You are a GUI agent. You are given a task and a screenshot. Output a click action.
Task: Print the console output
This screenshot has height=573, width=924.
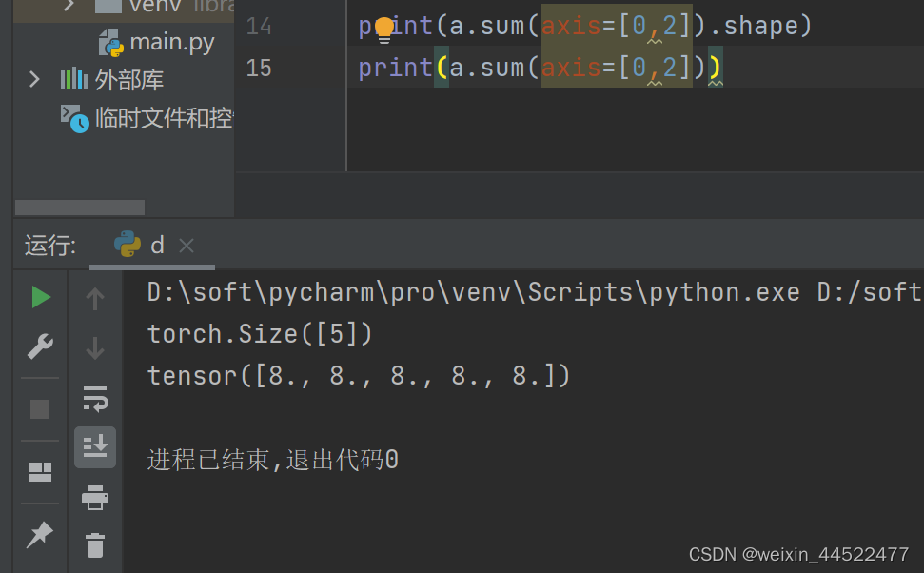95,498
